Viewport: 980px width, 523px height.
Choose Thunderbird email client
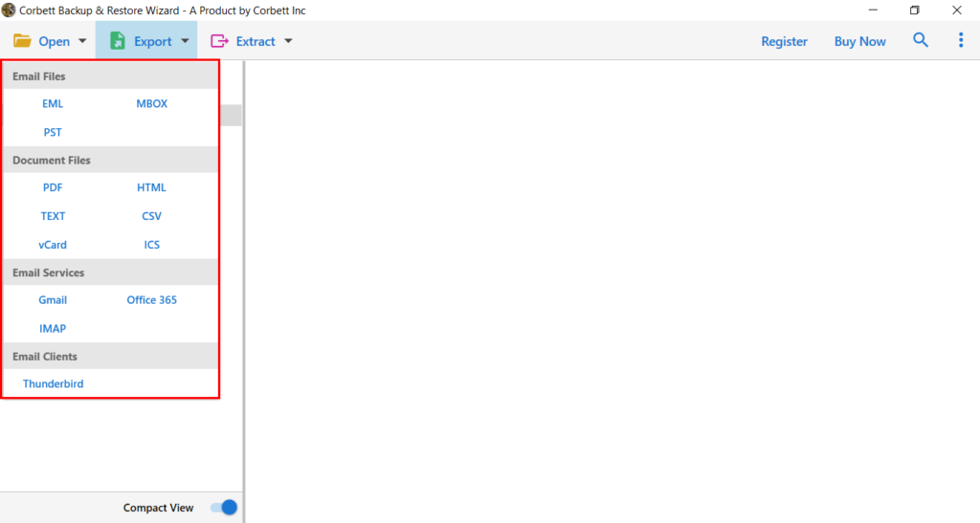[54, 383]
